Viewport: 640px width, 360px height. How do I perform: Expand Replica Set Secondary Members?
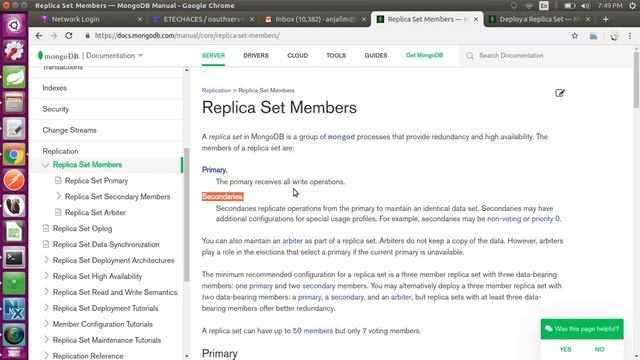coord(58,196)
